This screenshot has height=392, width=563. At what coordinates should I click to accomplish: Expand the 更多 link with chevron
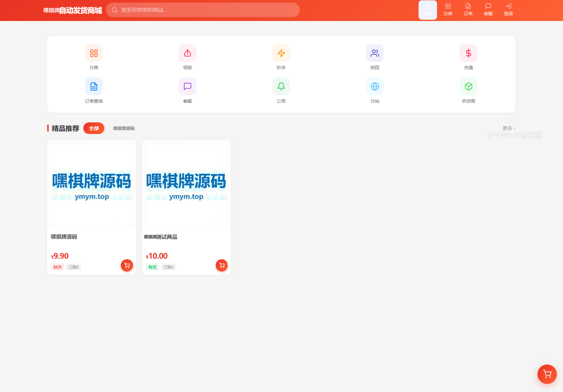click(509, 128)
